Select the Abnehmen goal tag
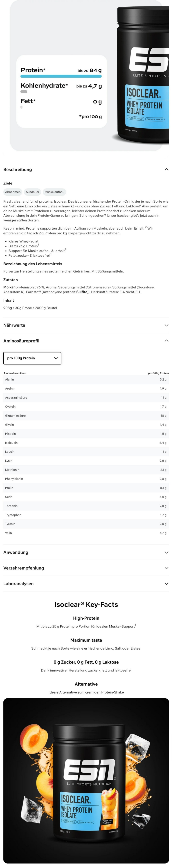The width and height of the screenshot is (172, 868). 13,192
